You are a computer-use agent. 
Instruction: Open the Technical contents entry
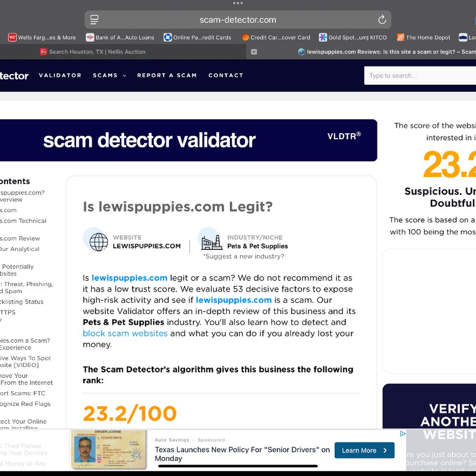pyautogui.click(x=23, y=221)
